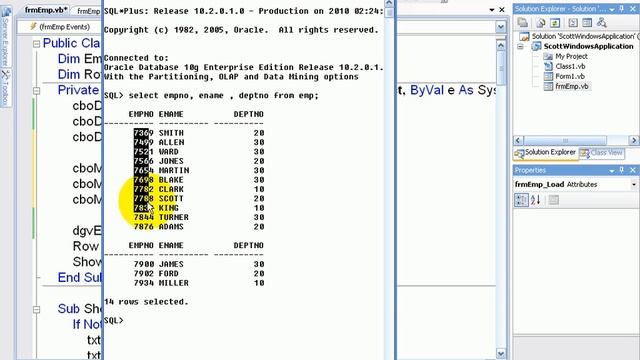640x360 pixels.
Task: Open the Toolbox side tab
Action: 5,87
